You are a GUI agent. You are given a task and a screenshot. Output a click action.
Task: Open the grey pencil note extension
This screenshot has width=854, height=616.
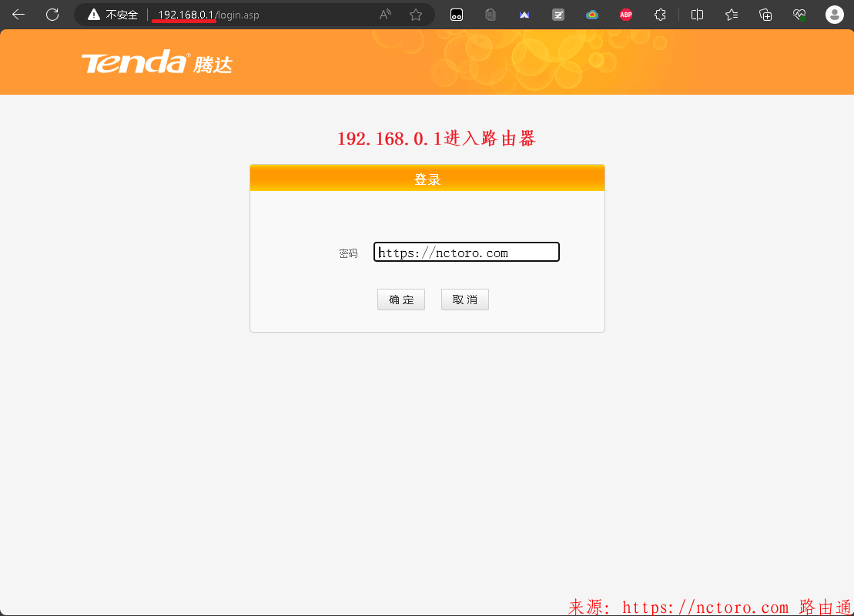click(x=558, y=15)
